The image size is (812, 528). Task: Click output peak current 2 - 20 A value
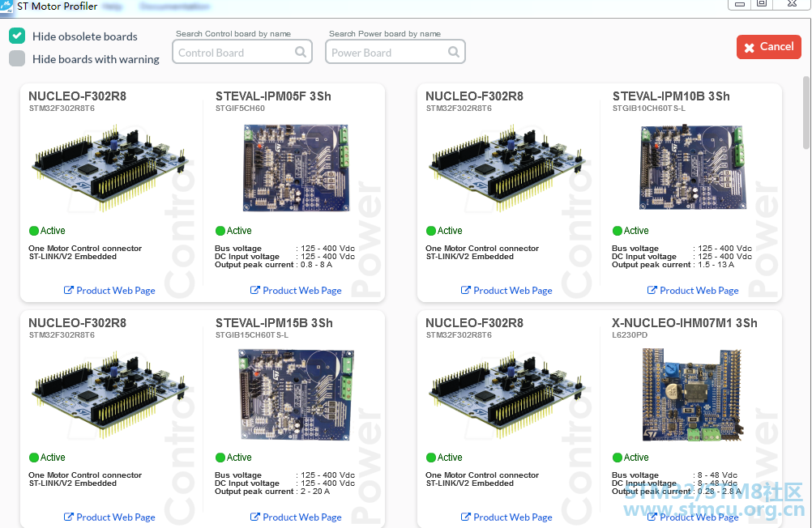click(315, 492)
